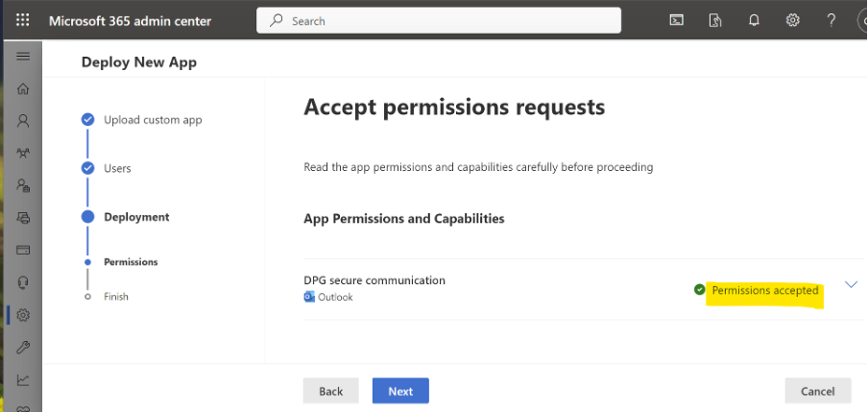868x413 pixels.
Task: Click the Back button
Action: (x=330, y=391)
